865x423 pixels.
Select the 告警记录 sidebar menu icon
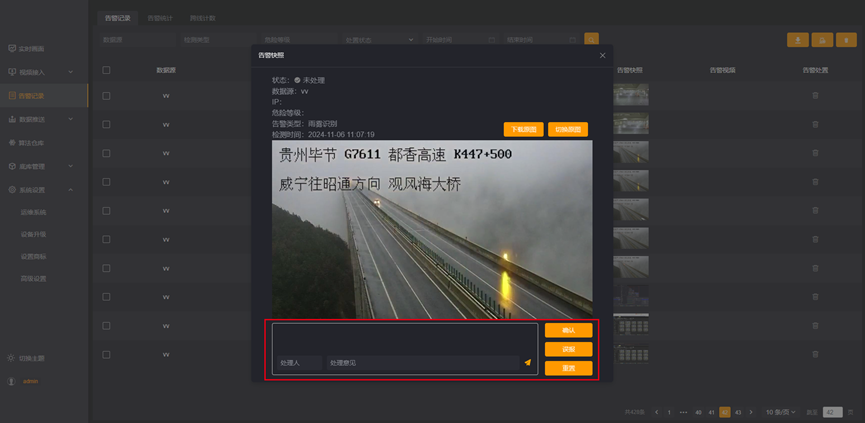tap(12, 95)
